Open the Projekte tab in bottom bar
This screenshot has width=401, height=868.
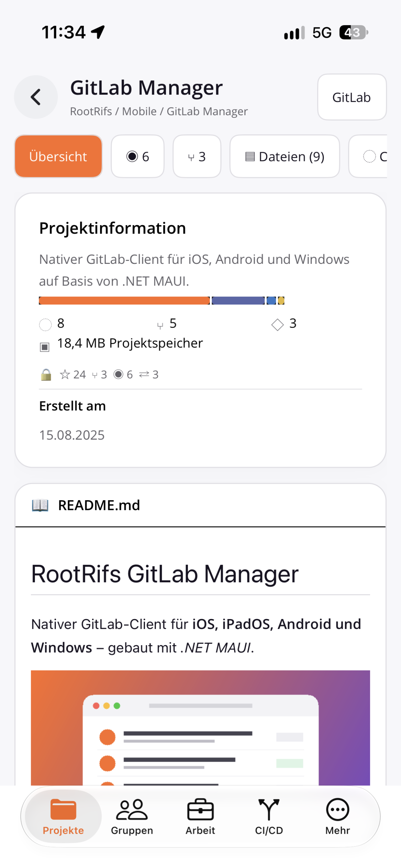[x=63, y=816]
